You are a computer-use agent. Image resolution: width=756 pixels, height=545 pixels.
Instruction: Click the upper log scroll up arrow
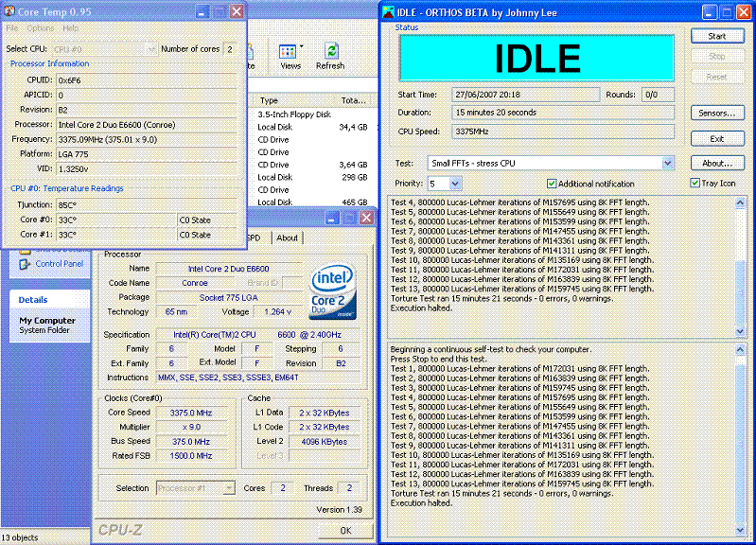[x=740, y=202]
